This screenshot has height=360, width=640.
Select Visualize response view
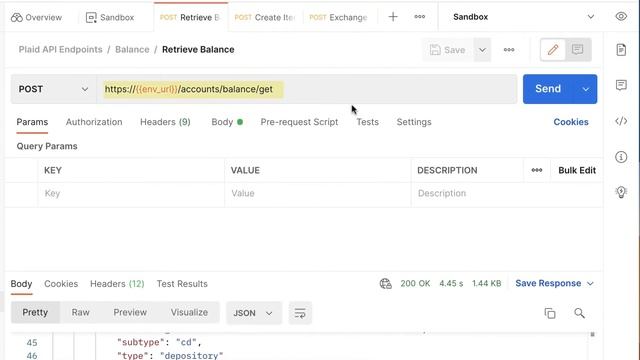coord(189,312)
